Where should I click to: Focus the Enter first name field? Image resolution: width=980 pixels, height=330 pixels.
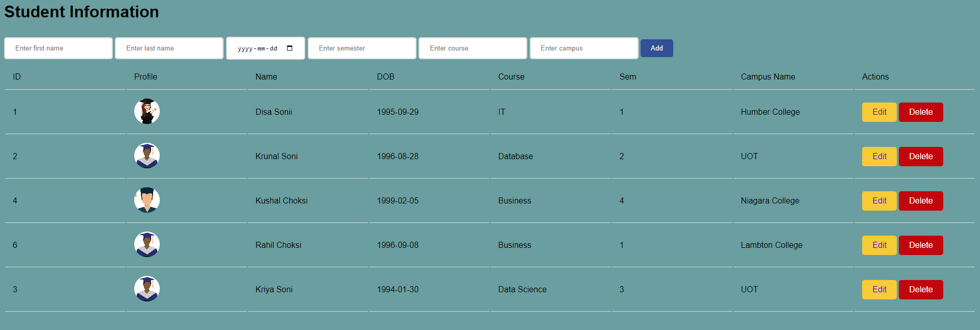coord(58,48)
